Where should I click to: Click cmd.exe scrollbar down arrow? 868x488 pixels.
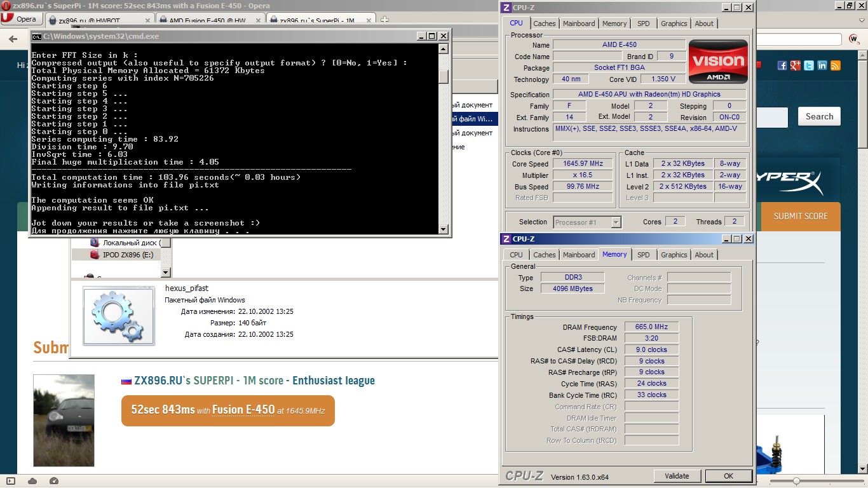(x=444, y=229)
